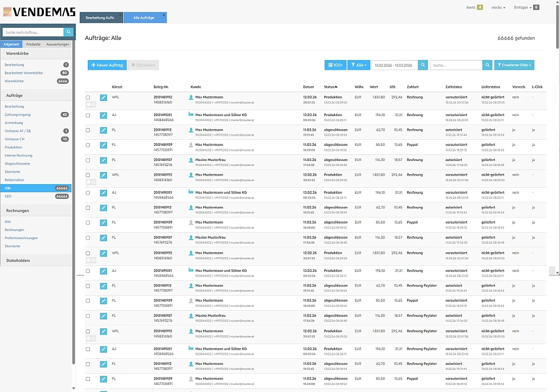The height and width of the screenshot is (392, 560).
Task: Open the 'Erweiterter Filter' dropdown
Action: click(514, 65)
